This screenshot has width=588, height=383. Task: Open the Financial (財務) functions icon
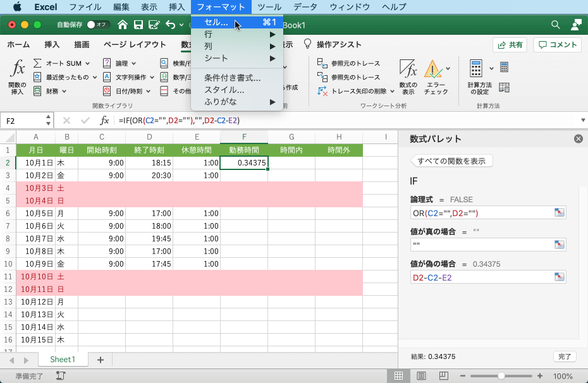(x=37, y=90)
